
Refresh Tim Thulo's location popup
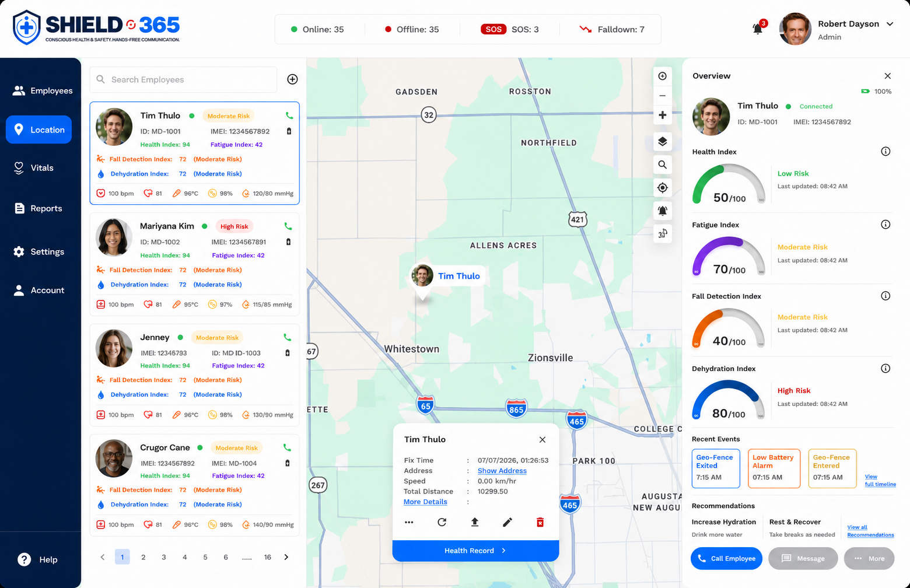(442, 522)
